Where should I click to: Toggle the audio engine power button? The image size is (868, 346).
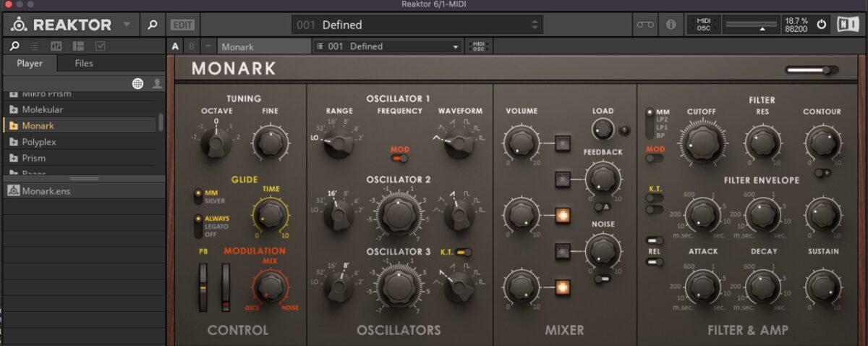[821, 25]
